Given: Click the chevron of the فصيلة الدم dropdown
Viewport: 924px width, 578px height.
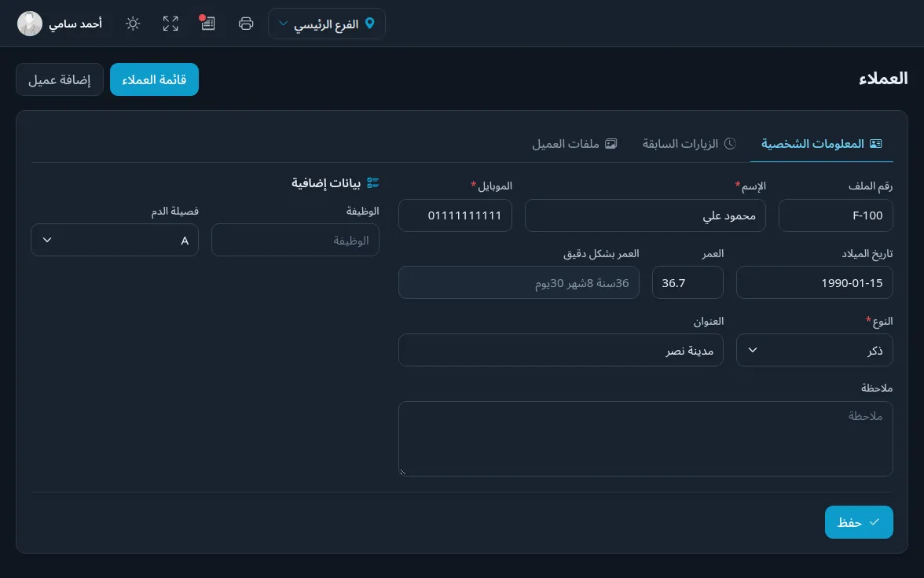Looking at the screenshot, I should click(x=47, y=240).
